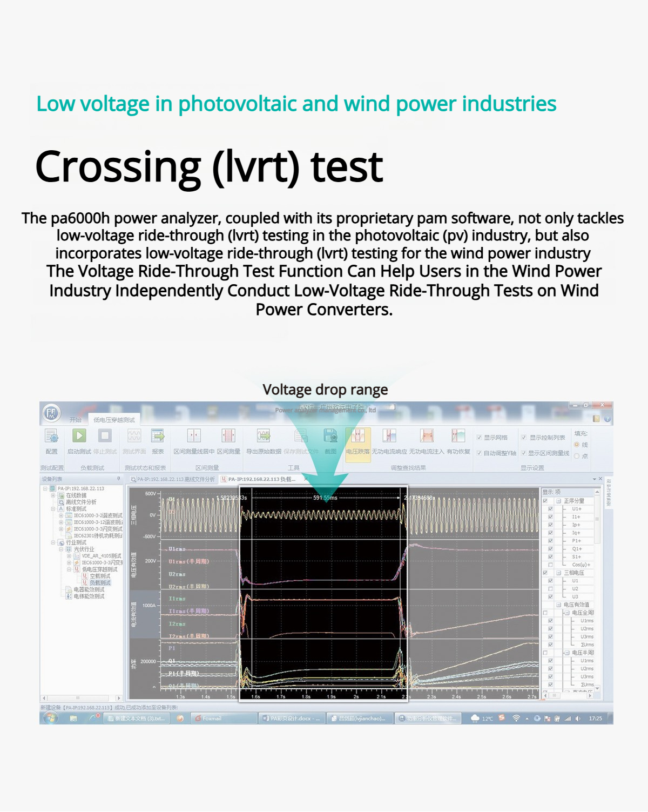The image size is (648, 812).
Task: Click the 配置 configuration icon
Action: coord(52,436)
